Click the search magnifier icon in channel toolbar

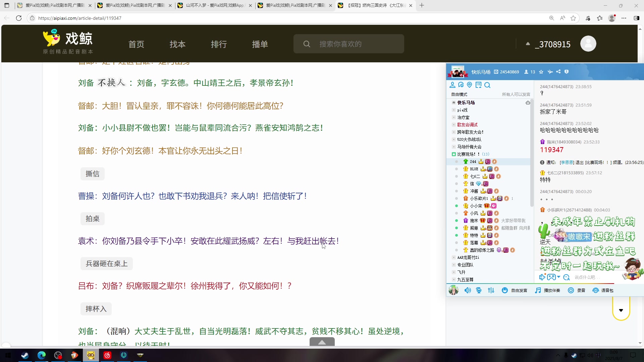488,85
